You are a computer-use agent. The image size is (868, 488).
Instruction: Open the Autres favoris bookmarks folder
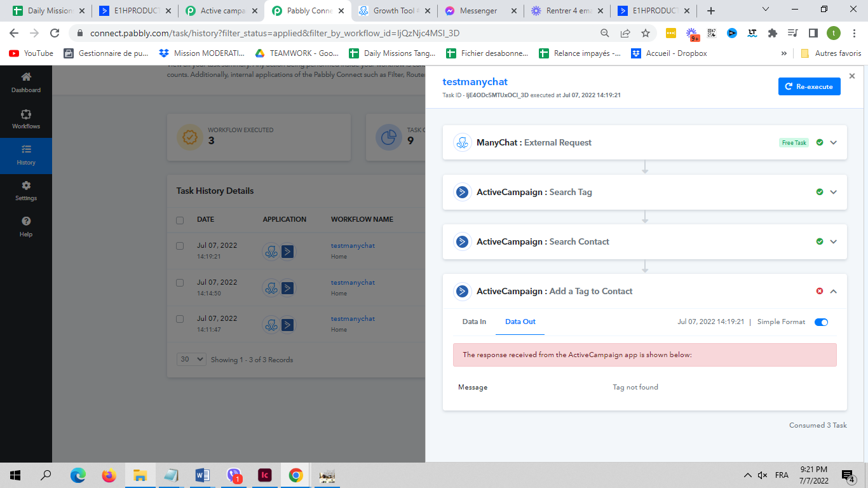pyautogui.click(x=832, y=53)
